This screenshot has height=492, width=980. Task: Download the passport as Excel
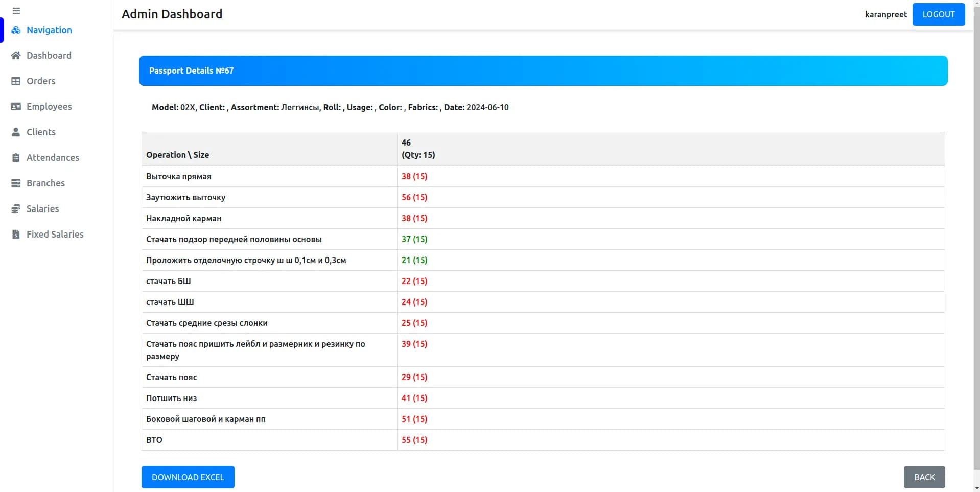pyautogui.click(x=188, y=477)
